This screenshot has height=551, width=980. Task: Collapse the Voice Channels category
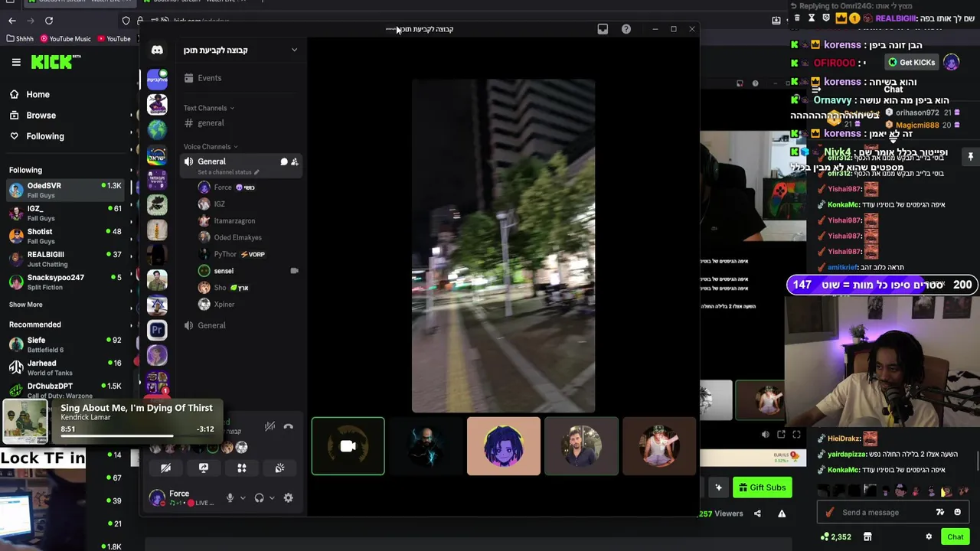(x=211, y=146)
